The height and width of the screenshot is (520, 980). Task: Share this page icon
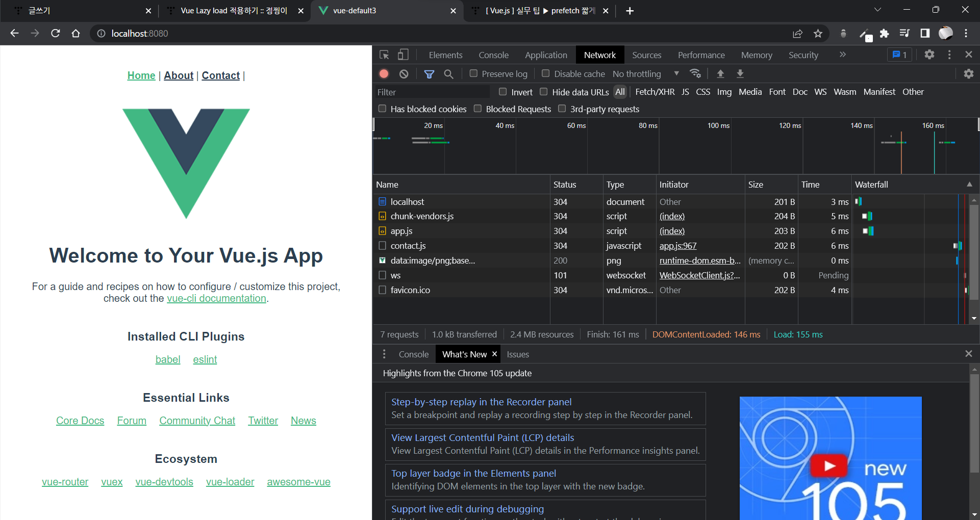[x=797, y=33]
